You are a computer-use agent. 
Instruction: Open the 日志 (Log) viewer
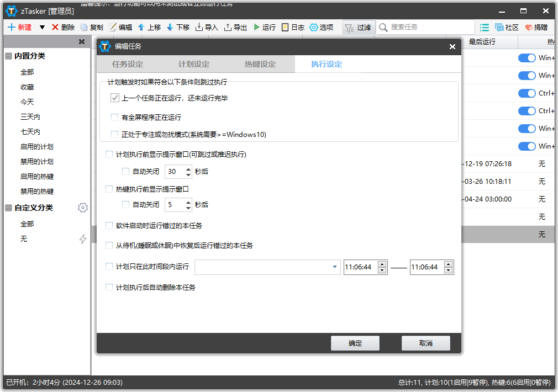pos(292,27)
